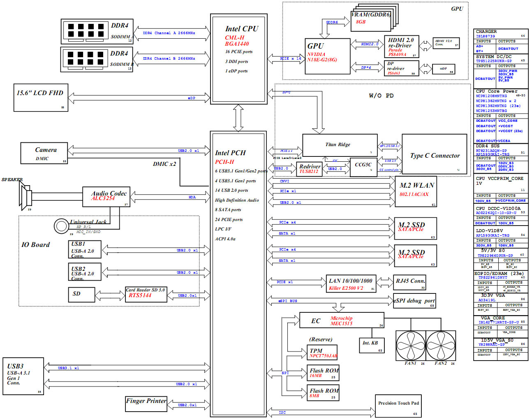This screenshot has width=532, height=419.
Task: Click the EC Microchip MEC1515 block
Action: coord(342,320)
